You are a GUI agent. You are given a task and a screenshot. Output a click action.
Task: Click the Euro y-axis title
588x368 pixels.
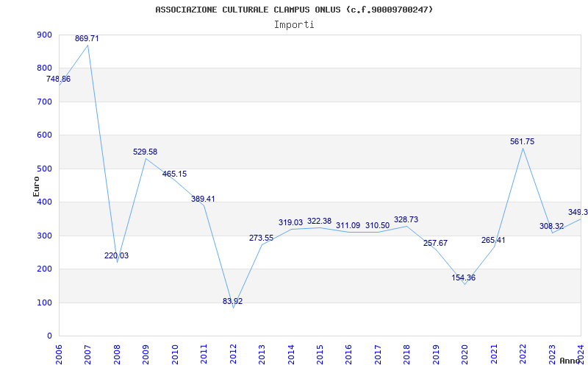[36, 186]
